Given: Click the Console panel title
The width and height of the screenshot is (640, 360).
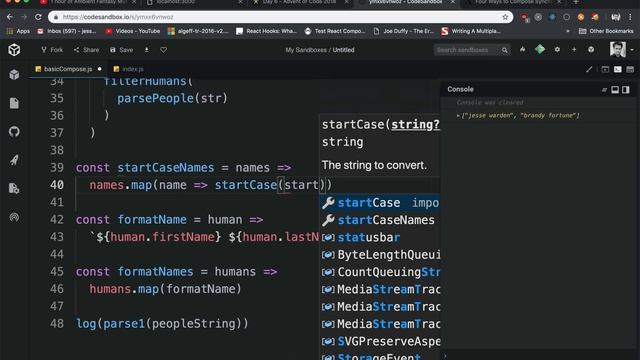Looking at the screenshot, I should tap(460, 89).
